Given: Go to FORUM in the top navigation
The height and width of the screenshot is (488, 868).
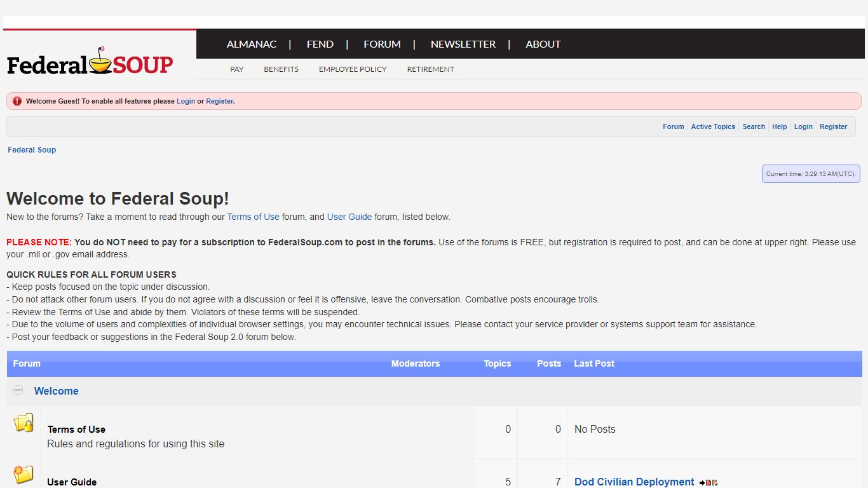Looking at the screenshot, I should pyautogui.click(x=382, y=44).
